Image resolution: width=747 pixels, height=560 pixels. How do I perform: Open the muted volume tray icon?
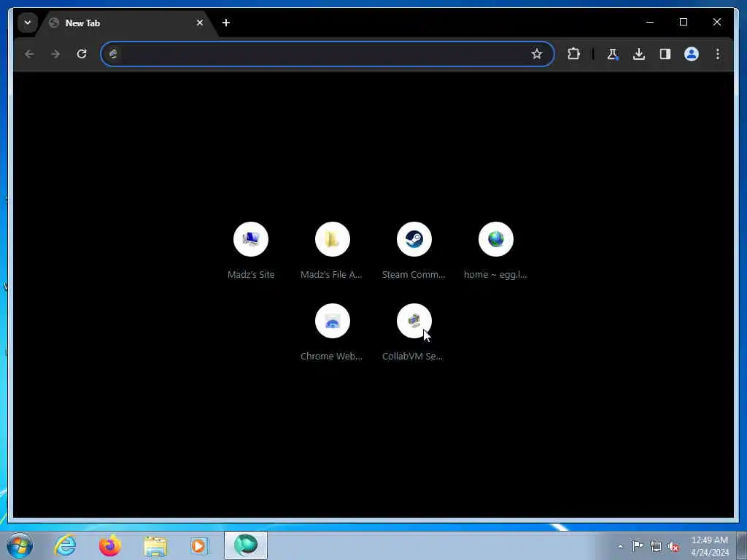pyautogui.click(x=673, y=546)
